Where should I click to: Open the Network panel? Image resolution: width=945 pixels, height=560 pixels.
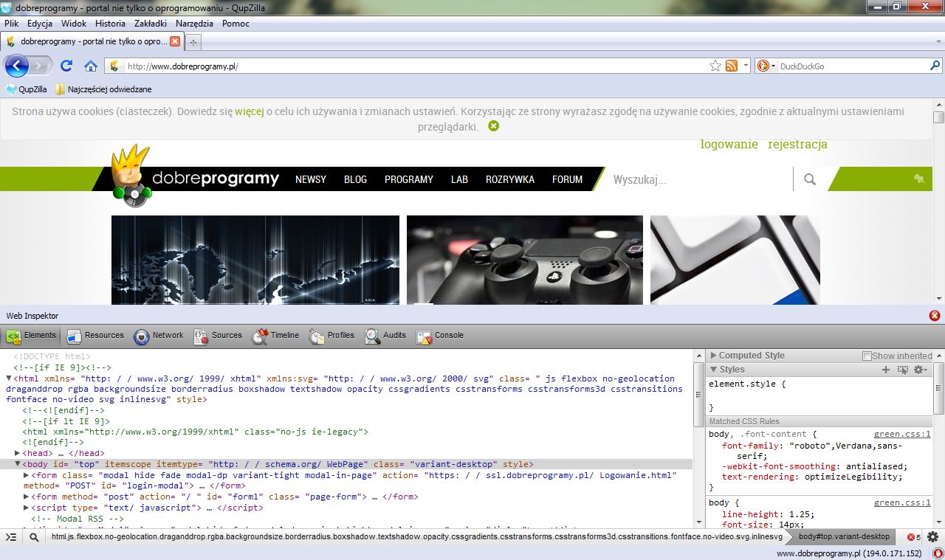tap(159, 336)
